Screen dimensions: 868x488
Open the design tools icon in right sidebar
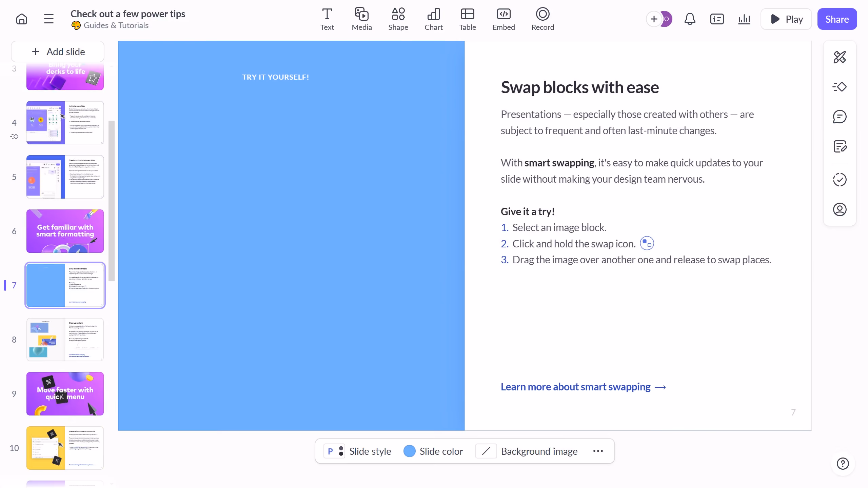840,57
